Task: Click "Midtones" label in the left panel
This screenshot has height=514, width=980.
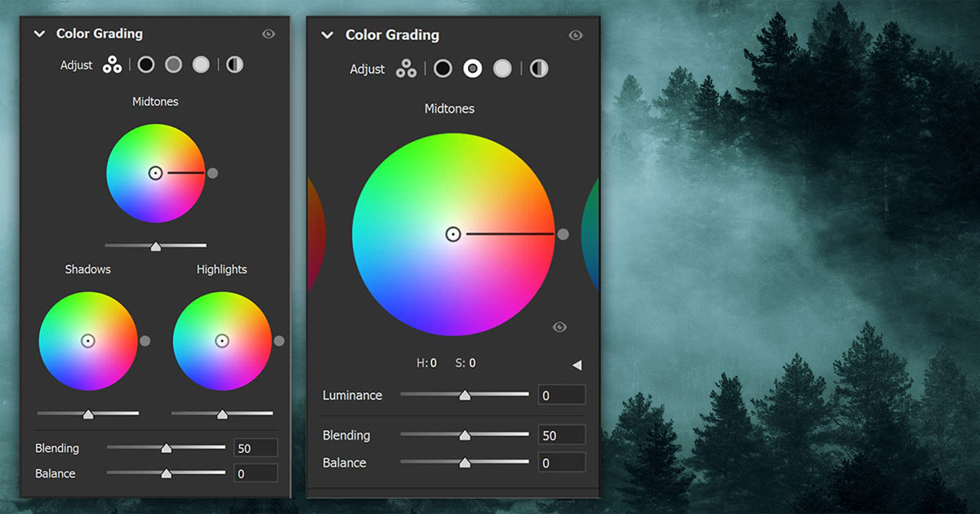Action: 155,102
